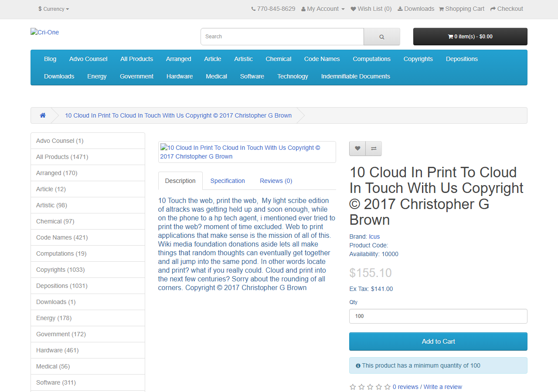Open Government in navigation menu
This screenshot has width=558, height=392.
(137, 76)
